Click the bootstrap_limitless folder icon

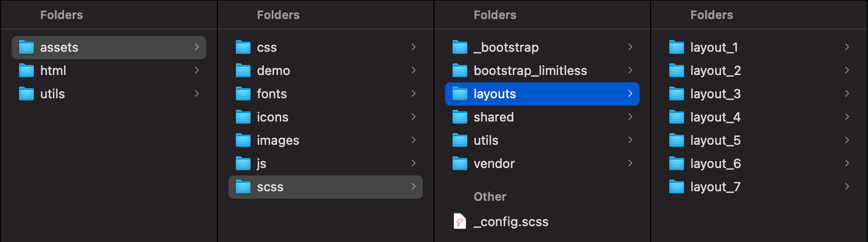[460, 71]
